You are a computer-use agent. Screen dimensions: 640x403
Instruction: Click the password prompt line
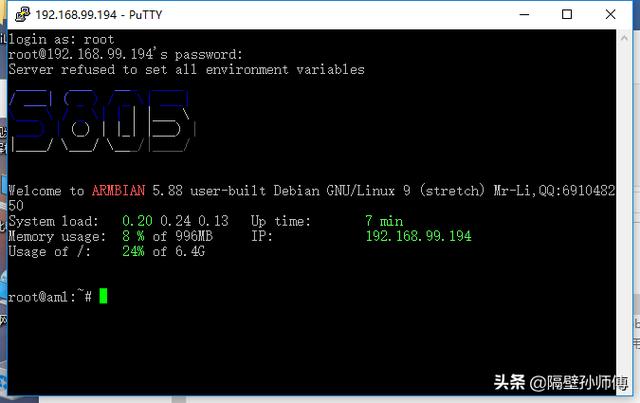[x=125, y=55]
